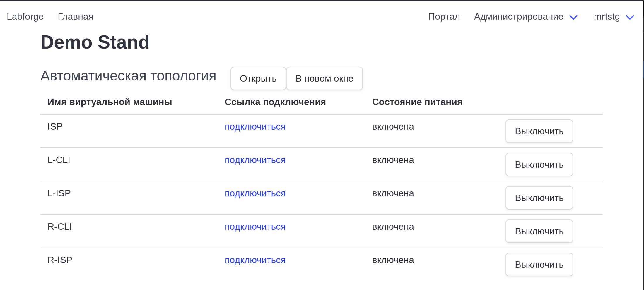Connect to the ISP virtual machine
Image resolution: width=644 pixels, height=290 pixels.
point(255,127)
